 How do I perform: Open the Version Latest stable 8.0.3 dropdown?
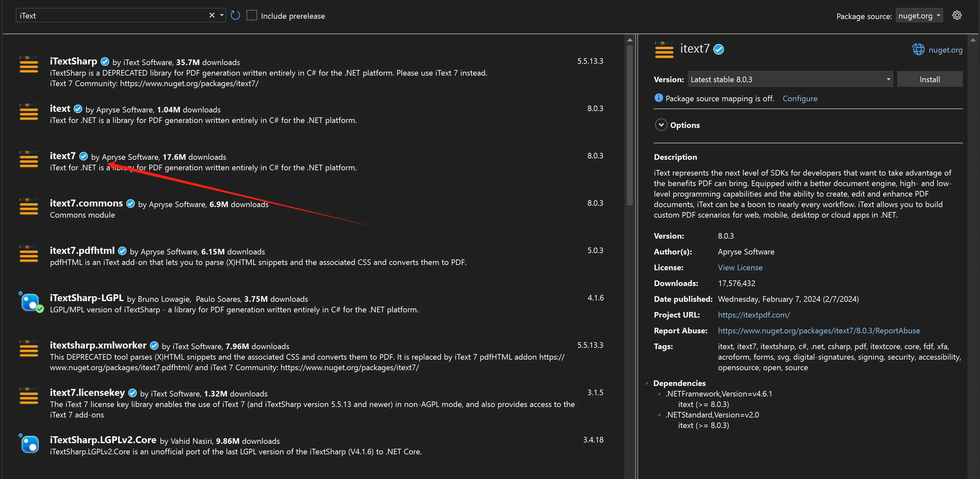[790, 79]
